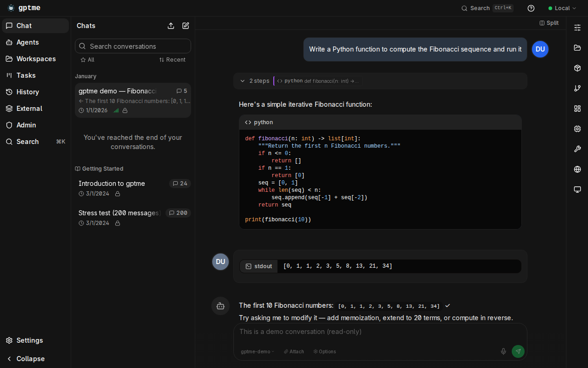This screenshot has width=588, height=368.
Task: Click the January group heading
Action: click(x=85, y=76)
